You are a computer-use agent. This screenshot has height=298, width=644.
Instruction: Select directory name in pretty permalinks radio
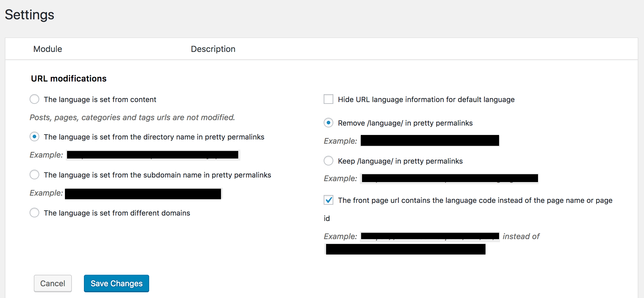pyautogui.click(x=34, y=136)
